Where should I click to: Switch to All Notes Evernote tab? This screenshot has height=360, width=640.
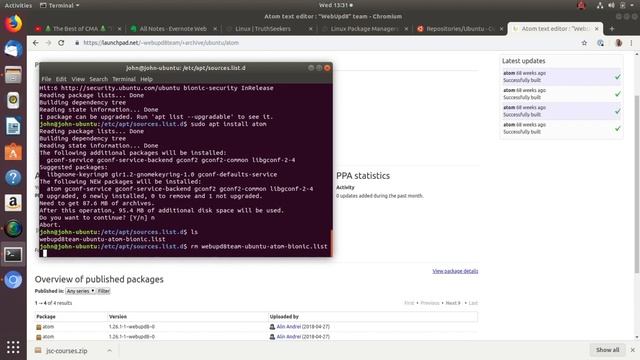[x=173, y=29]
